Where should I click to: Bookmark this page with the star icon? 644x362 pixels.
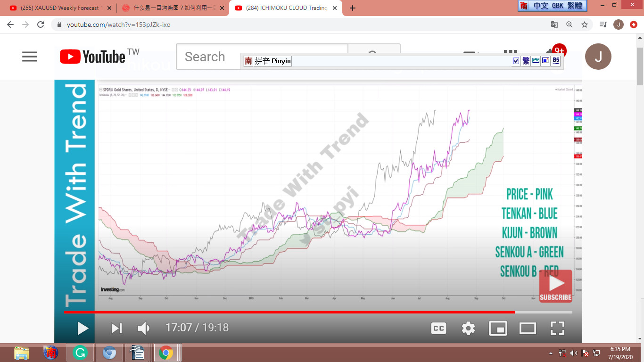(585, 25)
